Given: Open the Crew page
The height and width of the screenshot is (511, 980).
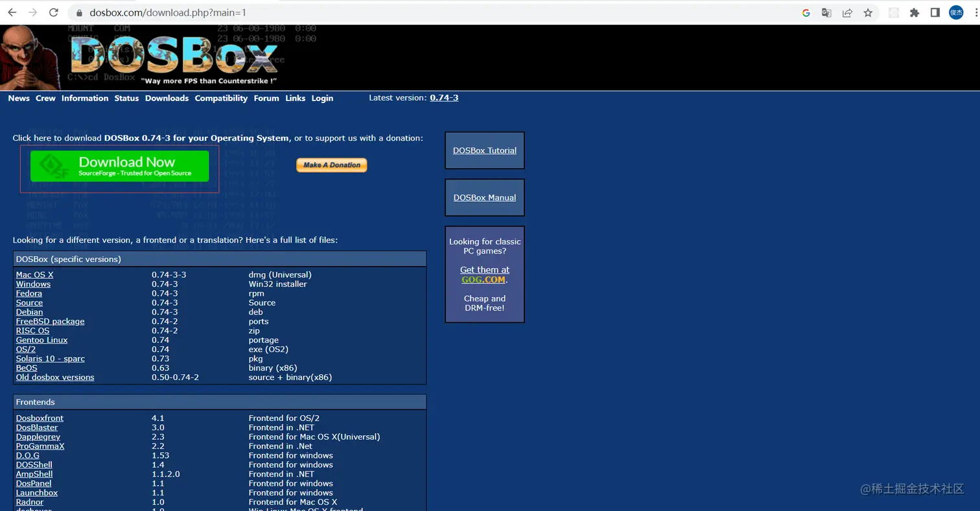Looking at the screenshot, I should click(45, 99).
